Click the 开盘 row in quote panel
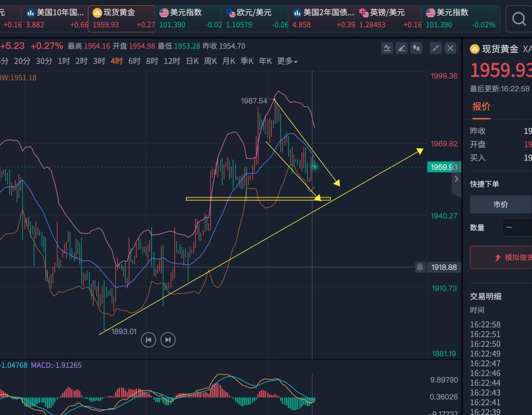 click(x=501, y=144)
